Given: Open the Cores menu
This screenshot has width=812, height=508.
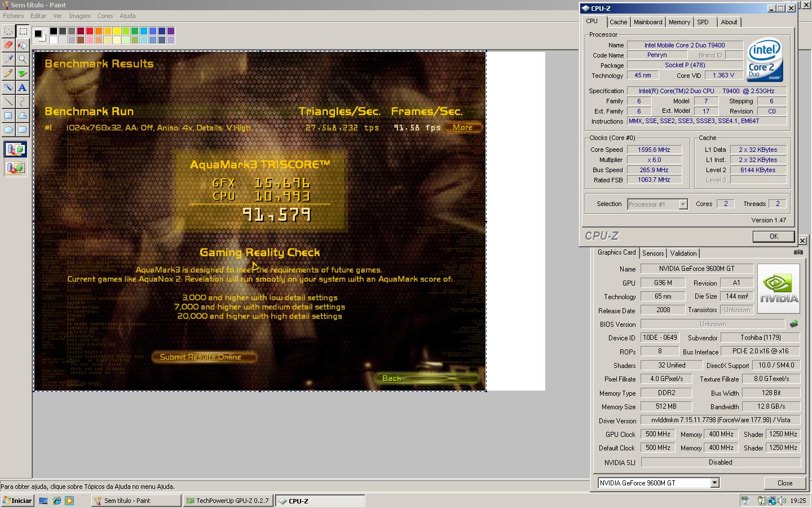Looking at the screenshot, I should tap(105, 16).
